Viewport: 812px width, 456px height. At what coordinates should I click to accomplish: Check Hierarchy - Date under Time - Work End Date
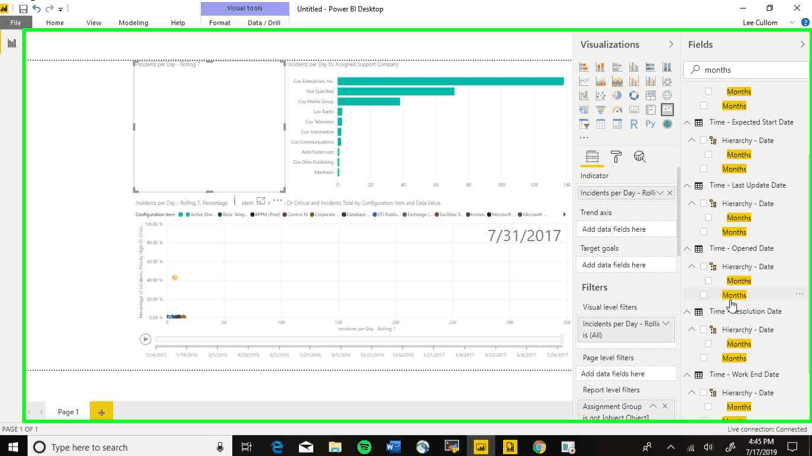click(703, 393)
